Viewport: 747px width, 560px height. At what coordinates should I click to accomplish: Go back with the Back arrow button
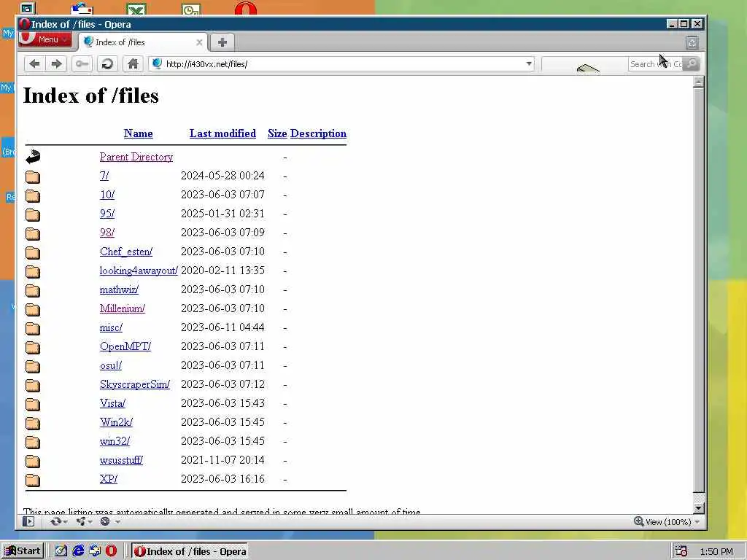(34, 64)
